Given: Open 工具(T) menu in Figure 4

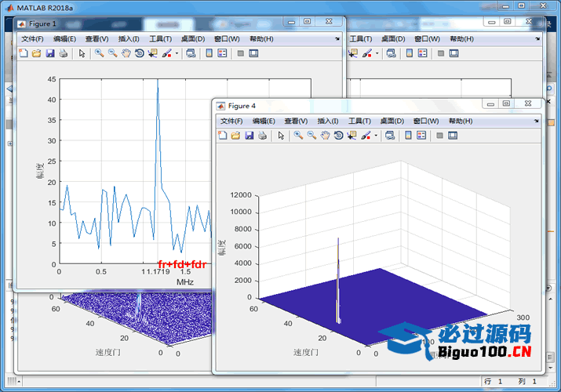Looking at the screenshot, I should point(359,122).
